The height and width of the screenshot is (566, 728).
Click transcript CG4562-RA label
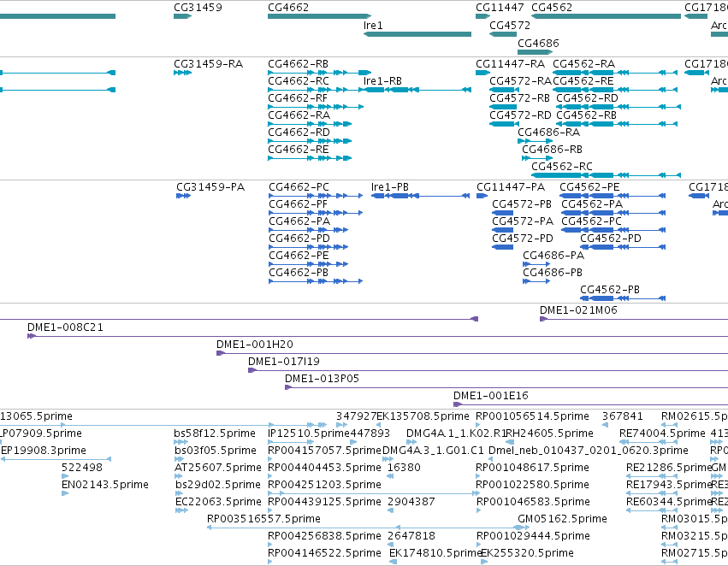coord(583,64)
